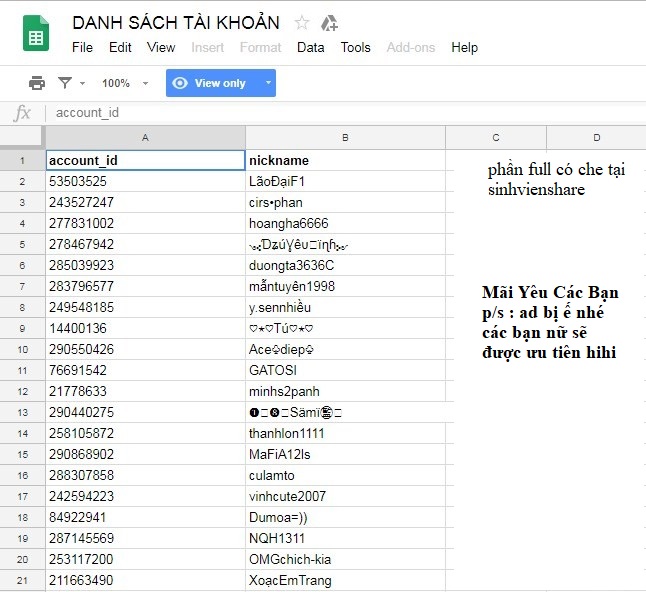The width and height of the screenshot is (646, 592).
Task: Star the DANH SÁCH TÀI KHOẢN document
Action: [x=302, y=23]
